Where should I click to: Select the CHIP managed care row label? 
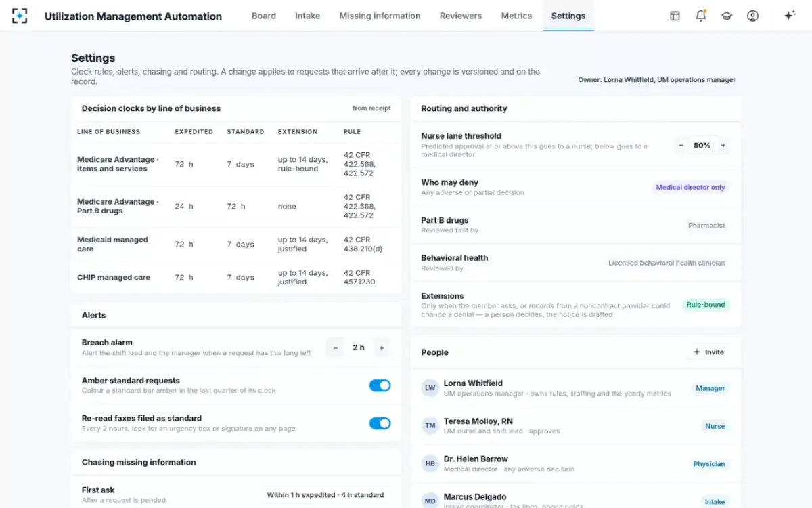click(x=114, y=278)
